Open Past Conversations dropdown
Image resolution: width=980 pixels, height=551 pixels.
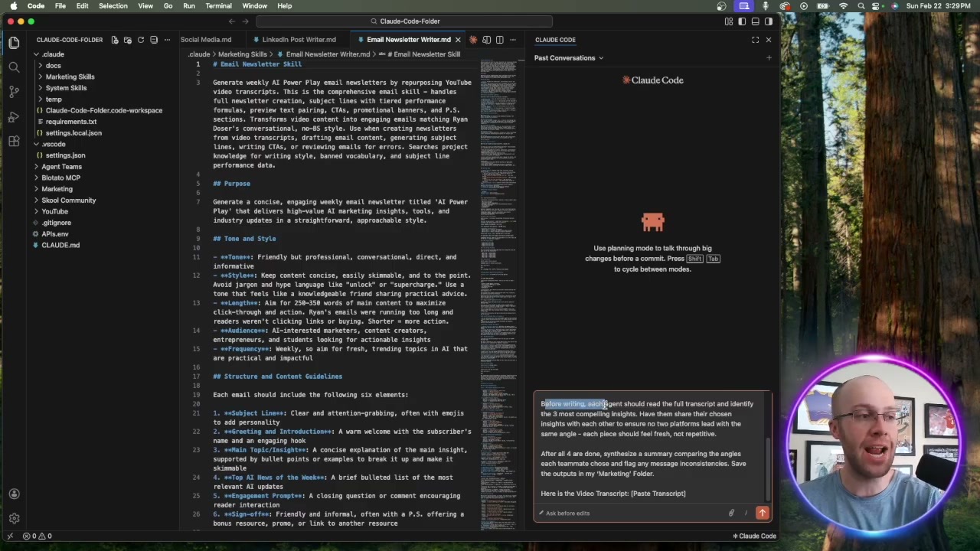(569, 58)
